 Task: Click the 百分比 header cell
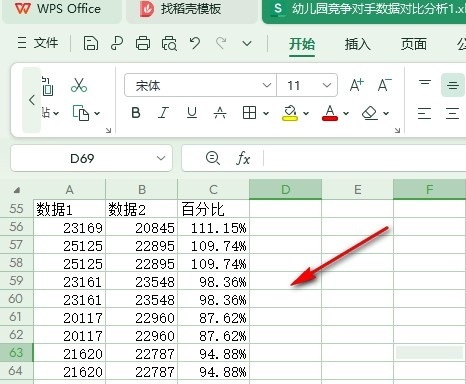coord(213,209)
